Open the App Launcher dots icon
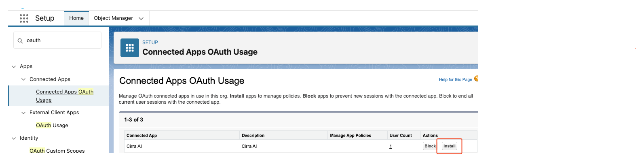The width and height of the screenshot is (644, 162). (24, 18)
